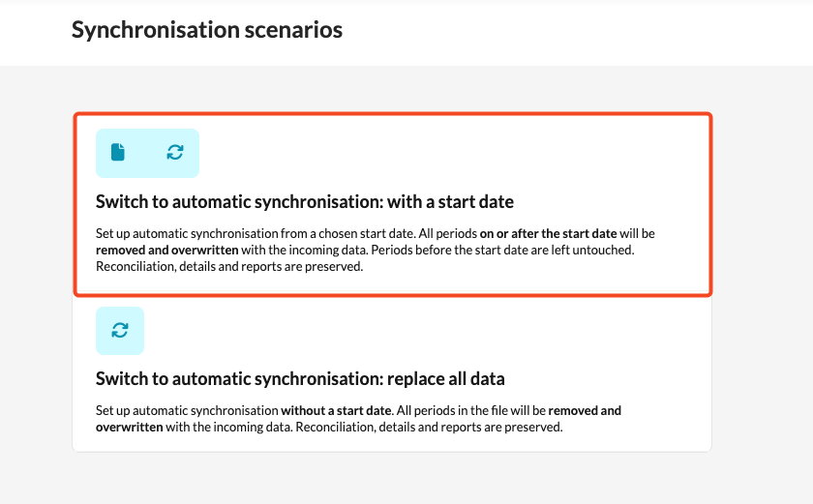
Task: Click first card's 'Reconciliation, details and reports are preserved' line
Action: pyautogui.click(x=229, y=267)
